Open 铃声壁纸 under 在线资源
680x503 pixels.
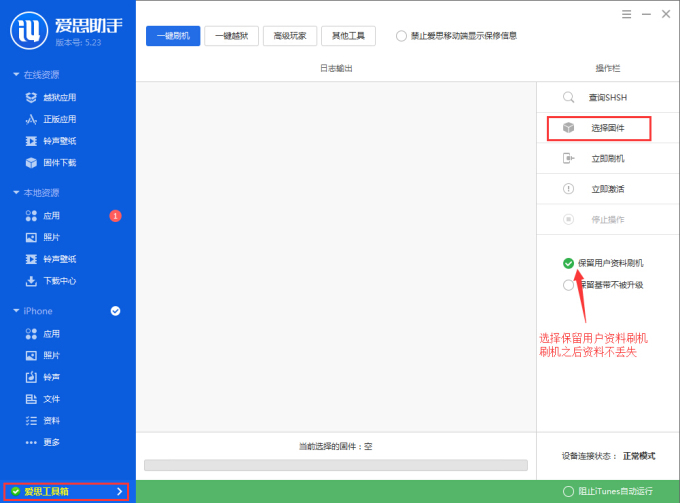(58, 141)
